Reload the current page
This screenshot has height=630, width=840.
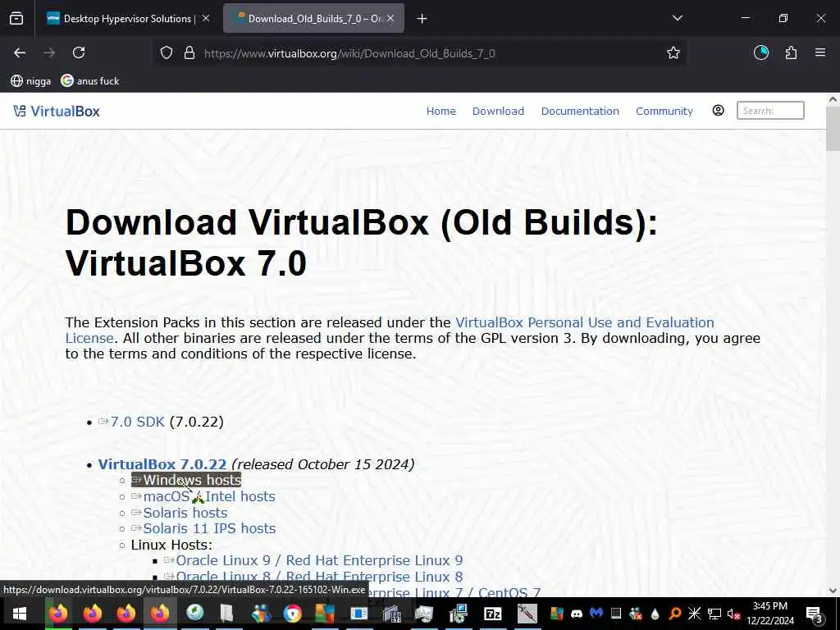[x=79, y=52]
